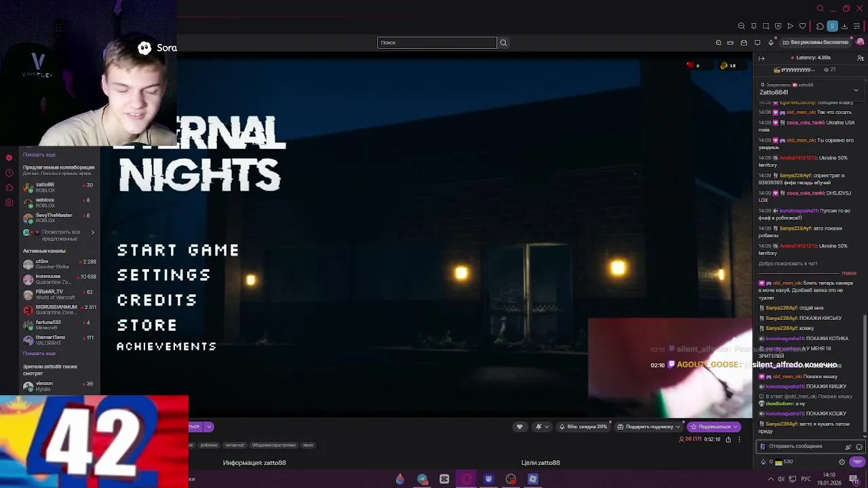Click the роблокс stream tag

point(209,445)
